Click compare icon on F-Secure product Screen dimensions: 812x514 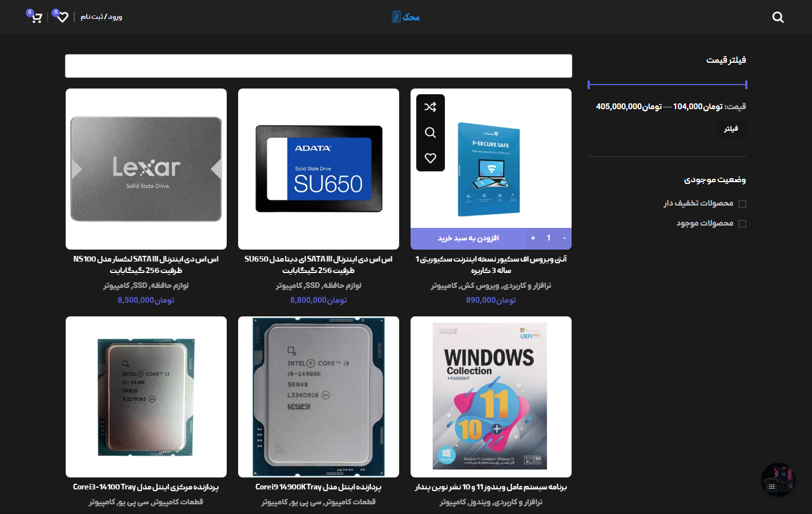[430, 107]
